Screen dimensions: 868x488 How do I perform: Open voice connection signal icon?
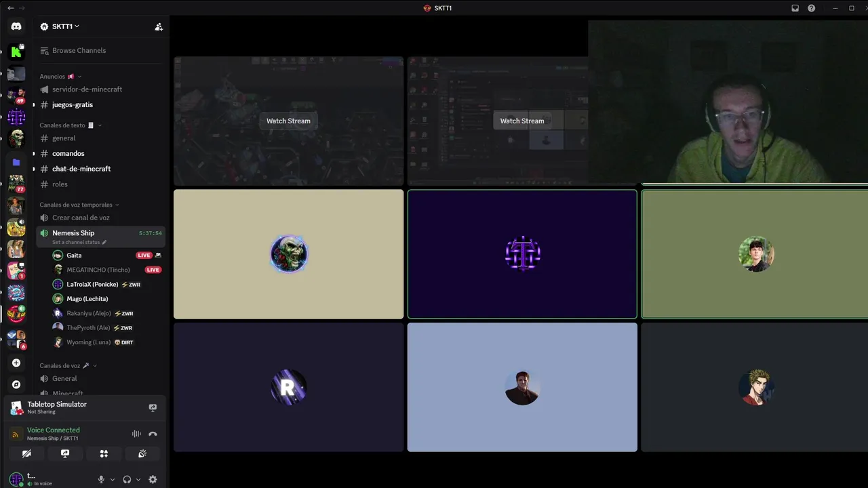pos(16,434)
